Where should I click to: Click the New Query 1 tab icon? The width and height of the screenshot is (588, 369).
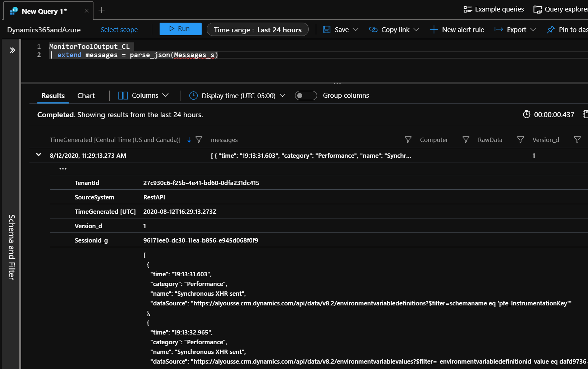click(14, 11)
